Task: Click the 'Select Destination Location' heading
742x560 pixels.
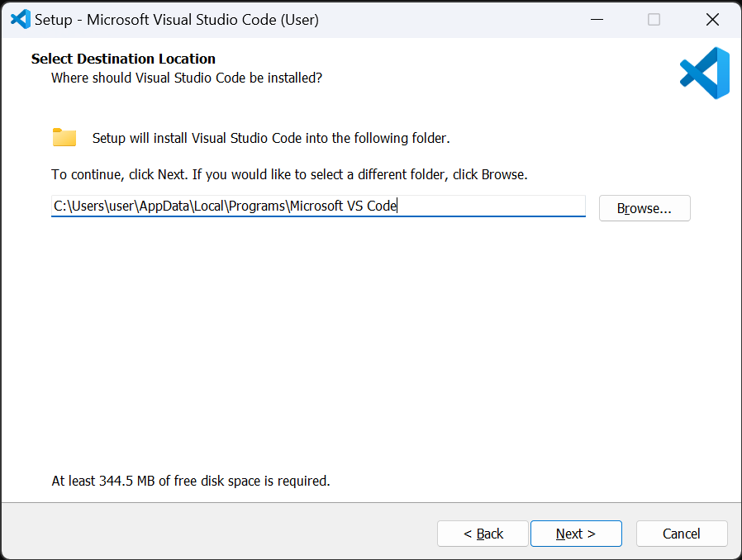Action: point(123,59)
